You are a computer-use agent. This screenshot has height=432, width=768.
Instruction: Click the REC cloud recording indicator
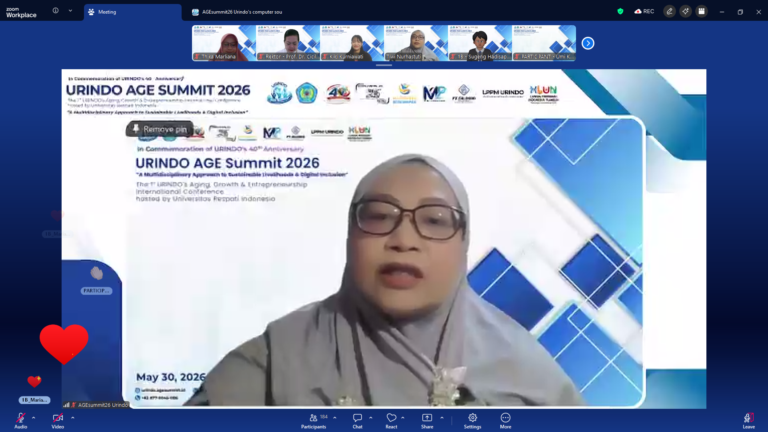(x=644, y=11)
